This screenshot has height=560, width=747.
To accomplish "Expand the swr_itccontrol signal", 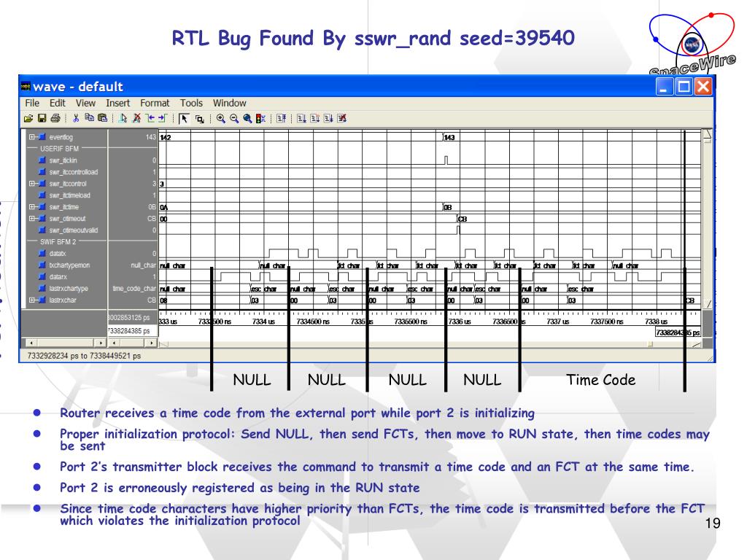I will (32, 183).
